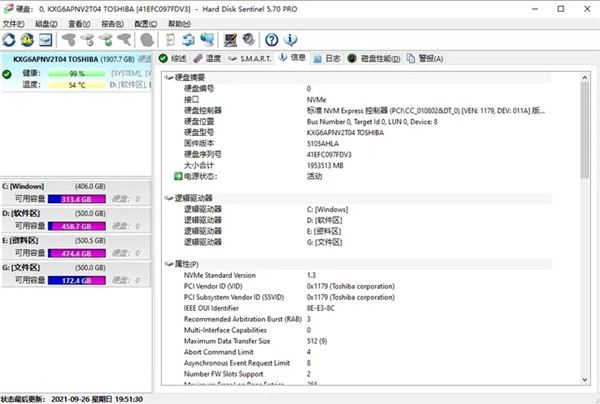The height and width of the screenshot is (404, 600).
Task: Click the 1953513 MB total size value
Action: click(x=325, y=166)
